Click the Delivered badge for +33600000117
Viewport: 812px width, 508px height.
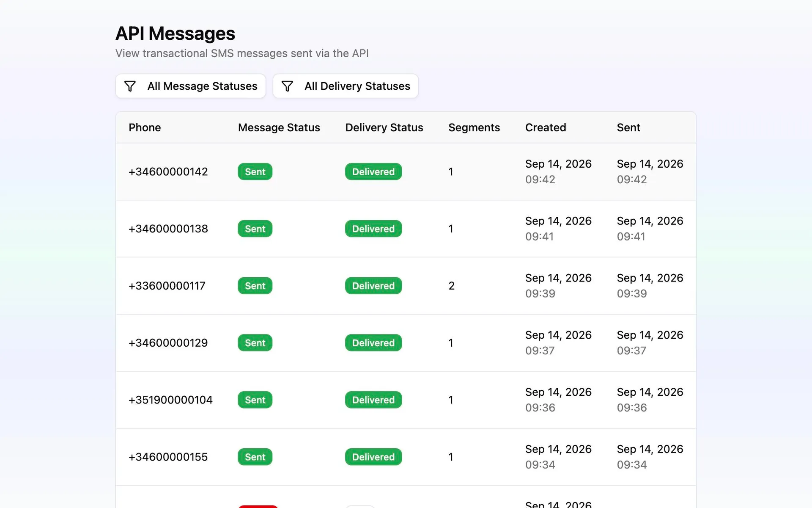[373, 286]
